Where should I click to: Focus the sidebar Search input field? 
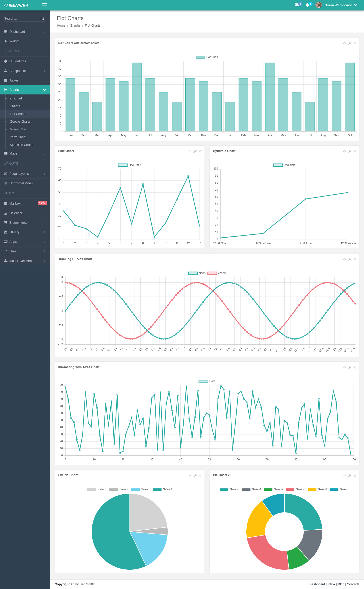(x=21, y=18)
